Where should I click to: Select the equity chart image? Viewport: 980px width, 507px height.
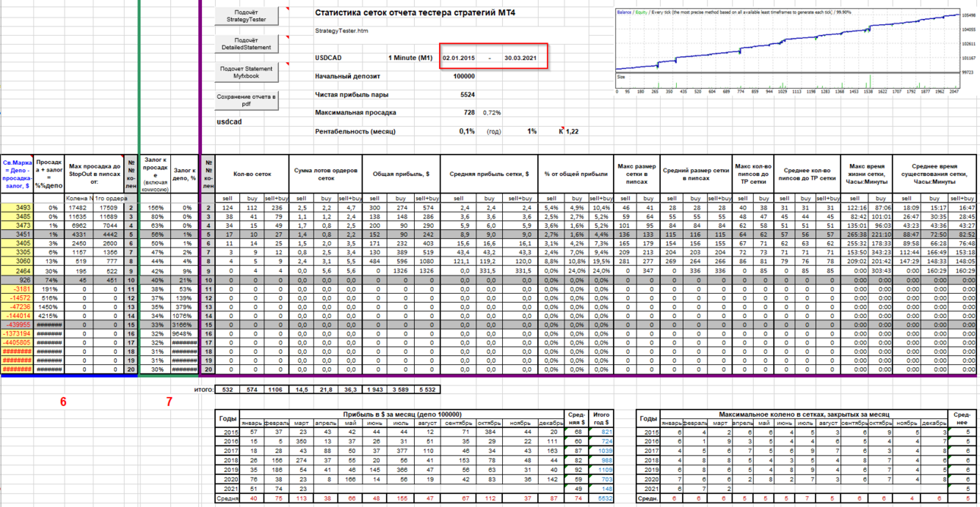point(797,52)
